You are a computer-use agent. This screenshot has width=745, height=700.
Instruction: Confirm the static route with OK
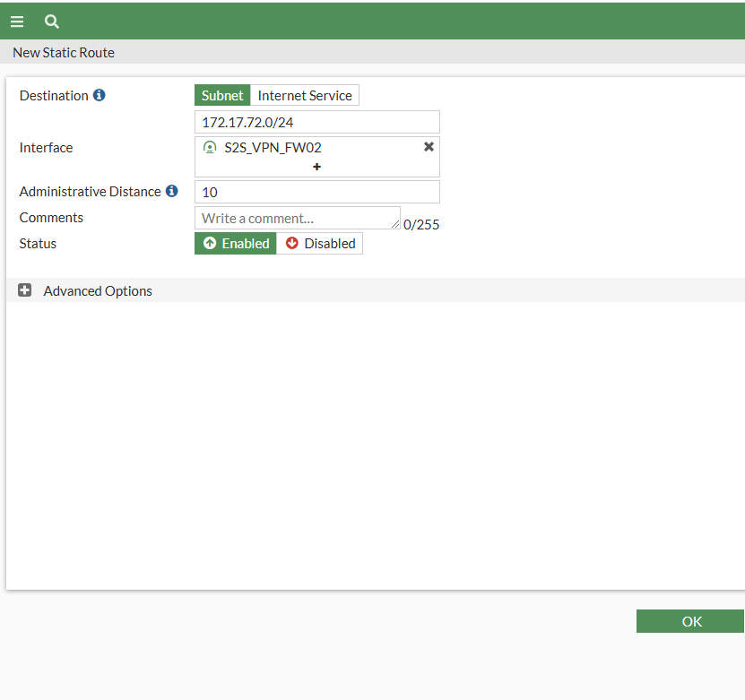691,621
